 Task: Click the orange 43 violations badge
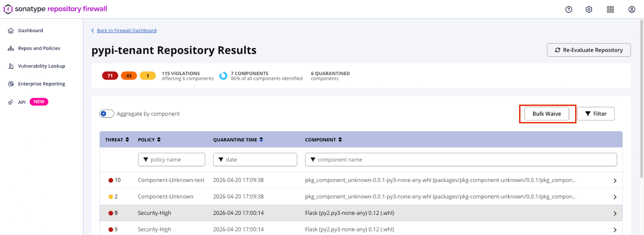point(129,76)
